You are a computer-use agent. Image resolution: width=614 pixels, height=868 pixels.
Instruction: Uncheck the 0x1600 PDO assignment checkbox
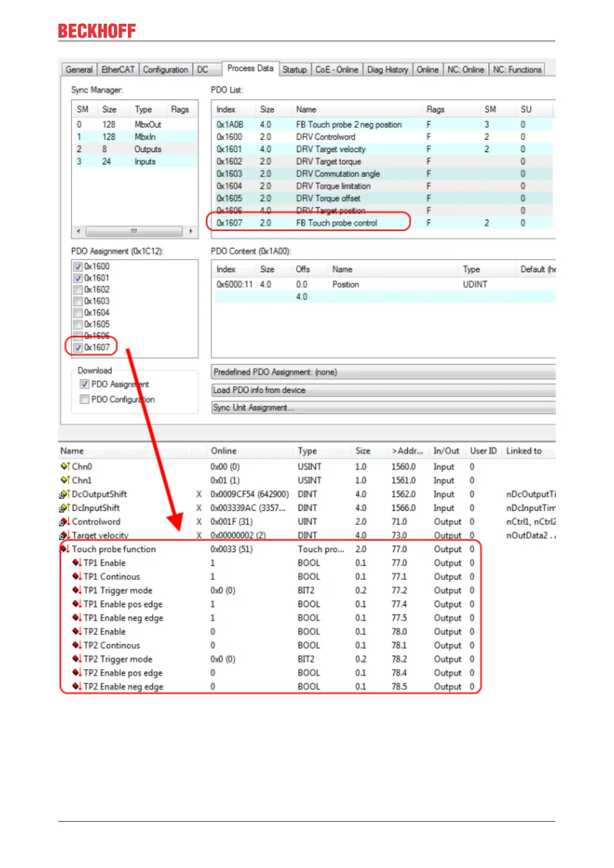pyautogui.click(x=78, y=266)
